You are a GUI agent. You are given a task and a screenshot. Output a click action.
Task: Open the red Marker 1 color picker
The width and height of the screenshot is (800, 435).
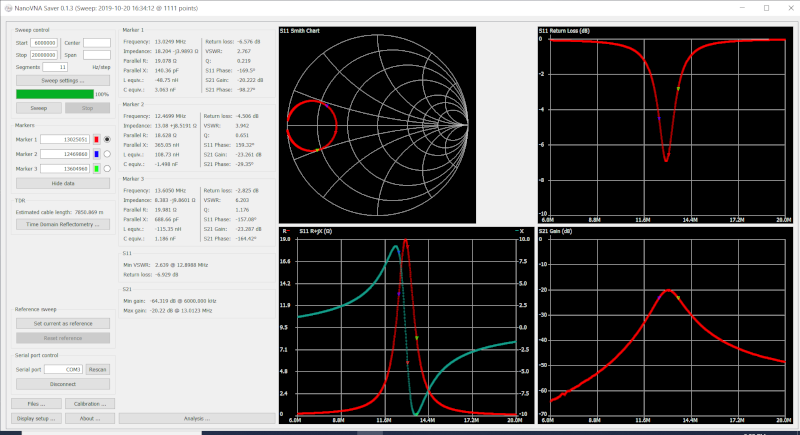[95, 139]
